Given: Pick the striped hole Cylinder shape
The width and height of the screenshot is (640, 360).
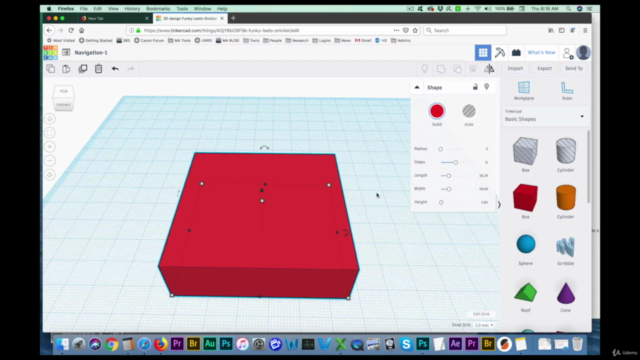Looking at the screenshot, I should (x=566, y=151).
